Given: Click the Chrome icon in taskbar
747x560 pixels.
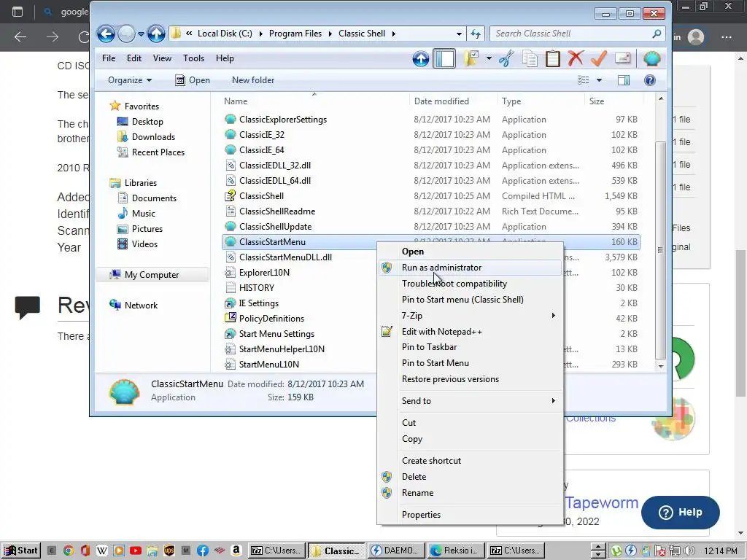Looking at the screenshot, I should pyautogui.click(x=69, y=551).
